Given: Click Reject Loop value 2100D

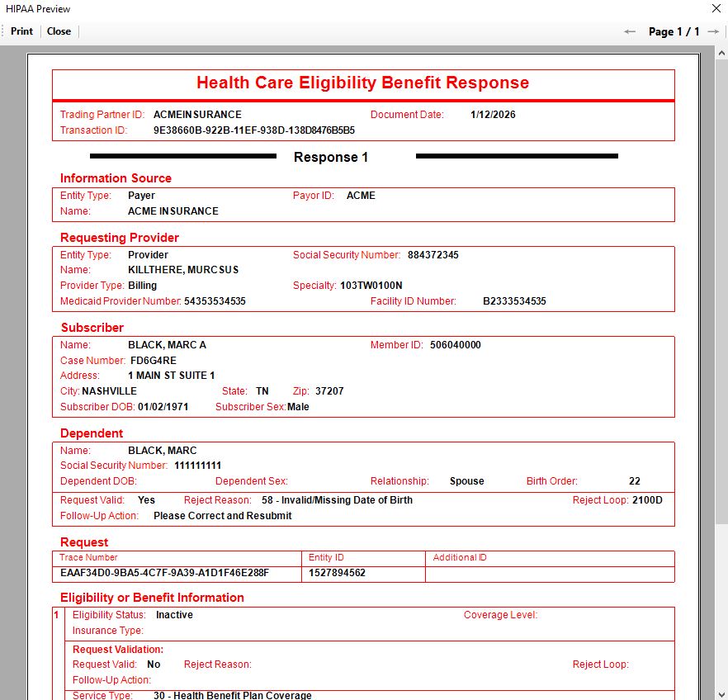Looking at the screenshot, I should tap(647, 500).
